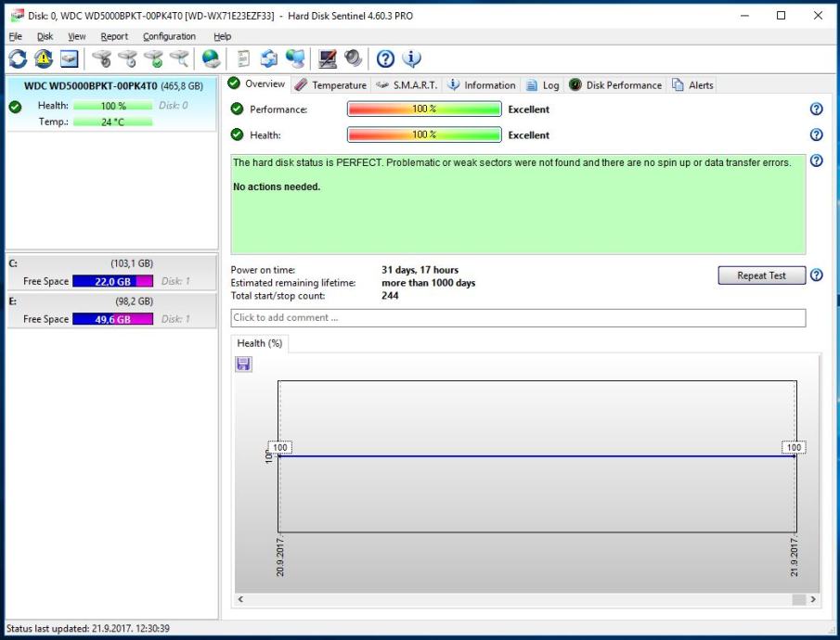
Task: Click the blue refresh arrows toolbar icon
Action: coord(18,59)
